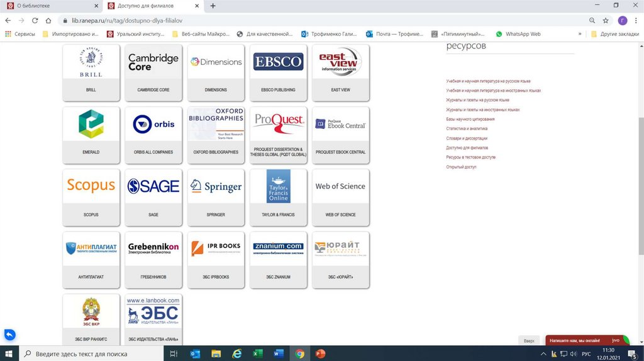Open the Chrome three-dot menu
This screenshot has width=644, height=361.
tap(636, 21)
